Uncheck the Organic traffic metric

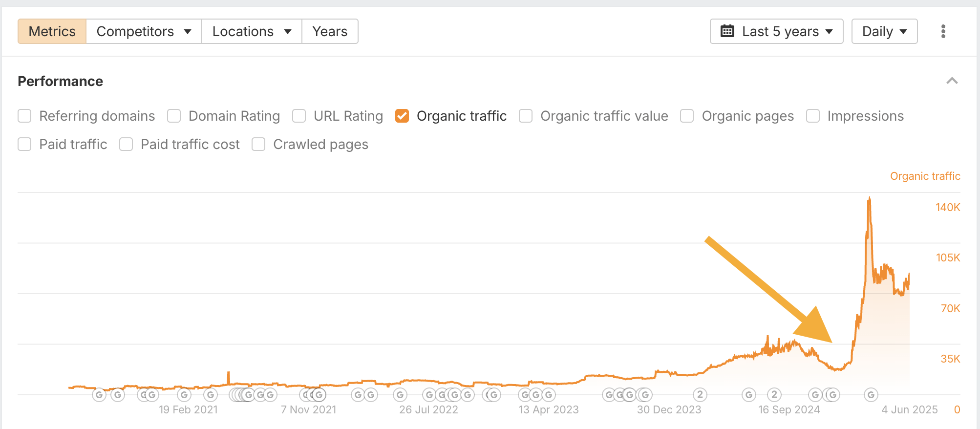coord(402,116)
